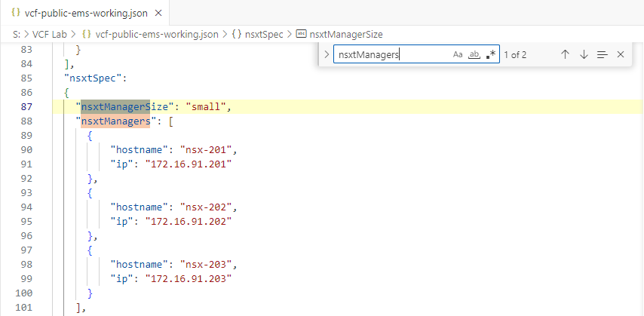Toggle Find in Selection icon
The image size is (644, 316).
coord(602,55)
